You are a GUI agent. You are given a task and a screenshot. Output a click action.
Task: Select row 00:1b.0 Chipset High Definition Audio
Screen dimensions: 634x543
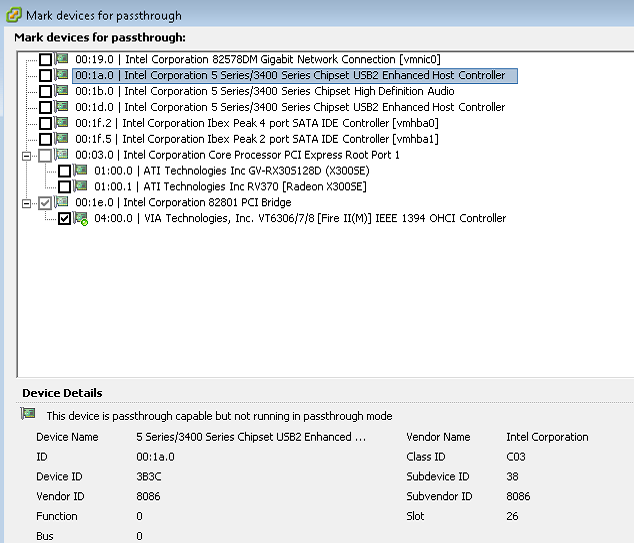coord(265,91)
